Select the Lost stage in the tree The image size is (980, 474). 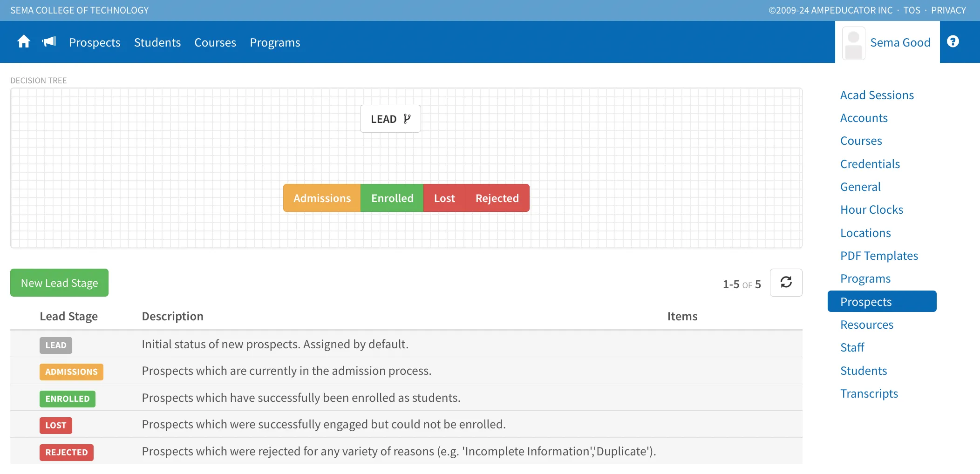pyautogui.click(x=444, y=198)
